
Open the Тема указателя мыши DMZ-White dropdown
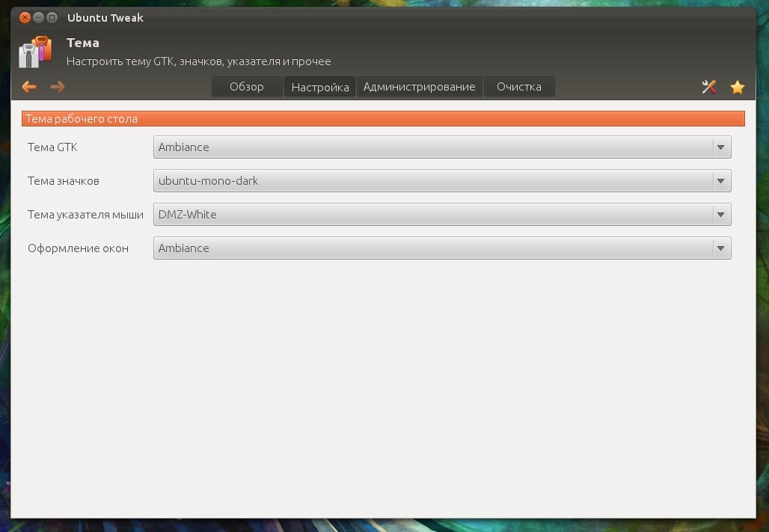[442, 215]
